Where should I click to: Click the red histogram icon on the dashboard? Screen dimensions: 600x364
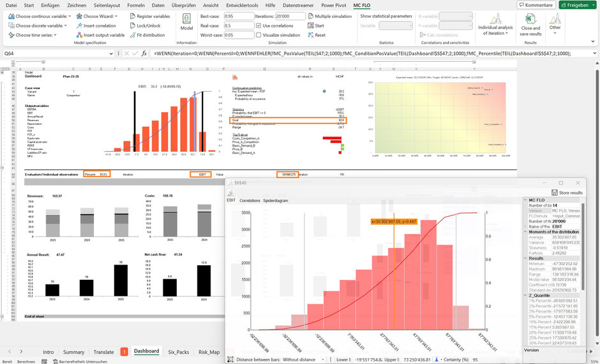click(234, 77)
